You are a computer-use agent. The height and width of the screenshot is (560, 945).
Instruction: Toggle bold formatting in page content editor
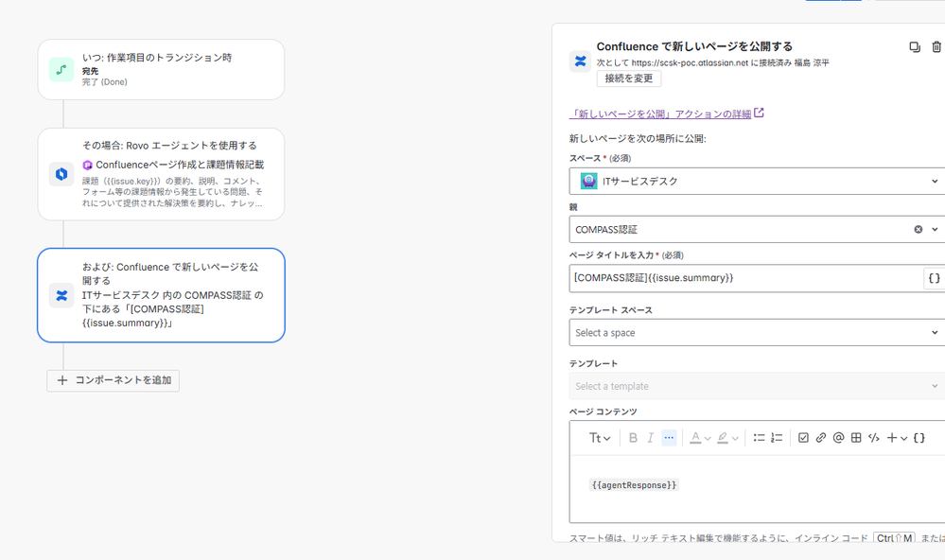tap(633, 438)
